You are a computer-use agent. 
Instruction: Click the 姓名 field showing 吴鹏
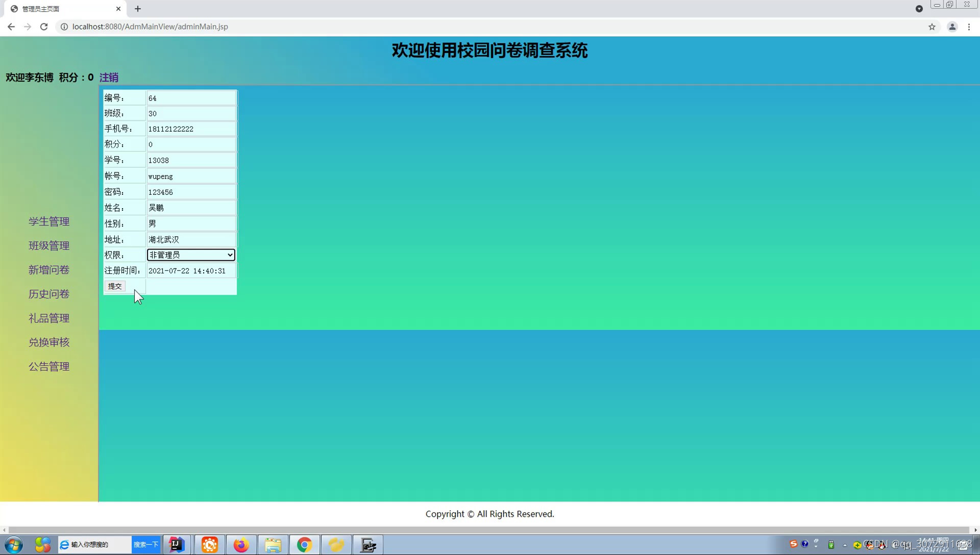point(191,208)
